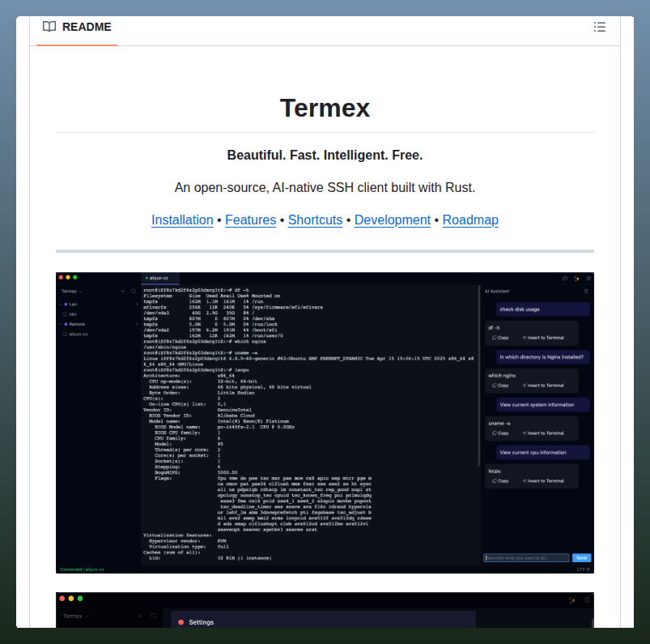
Task: Open the Termex dropdown in sidebar header
Action: click(72, 292)
